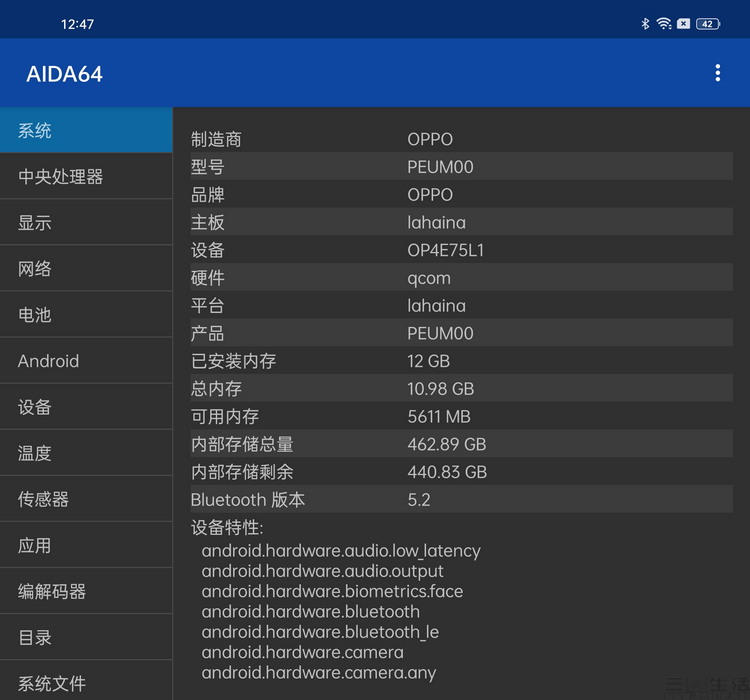The width and height of the screenshot is (750, 700).
Task: Open the 应用 section
Action: click(86, 545)
